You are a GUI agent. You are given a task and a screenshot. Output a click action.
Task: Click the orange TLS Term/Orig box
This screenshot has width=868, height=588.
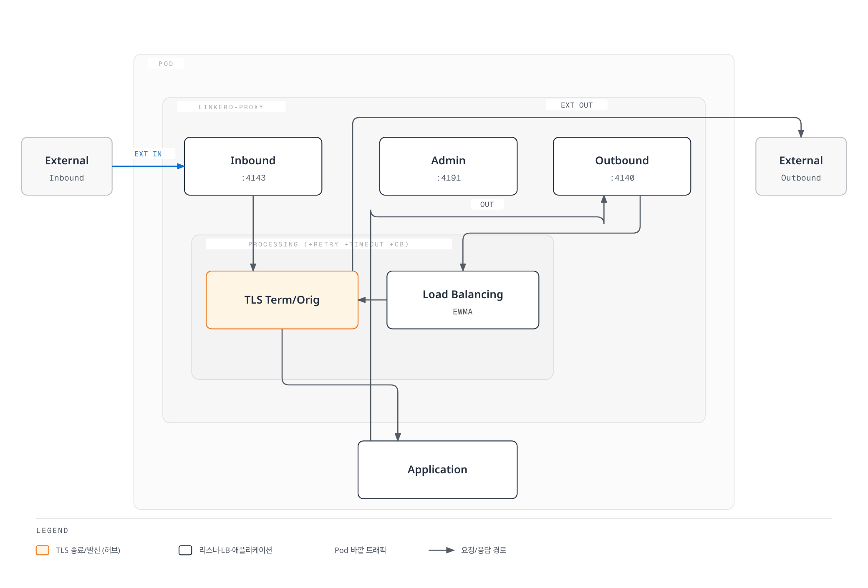[x=282, y=300]
